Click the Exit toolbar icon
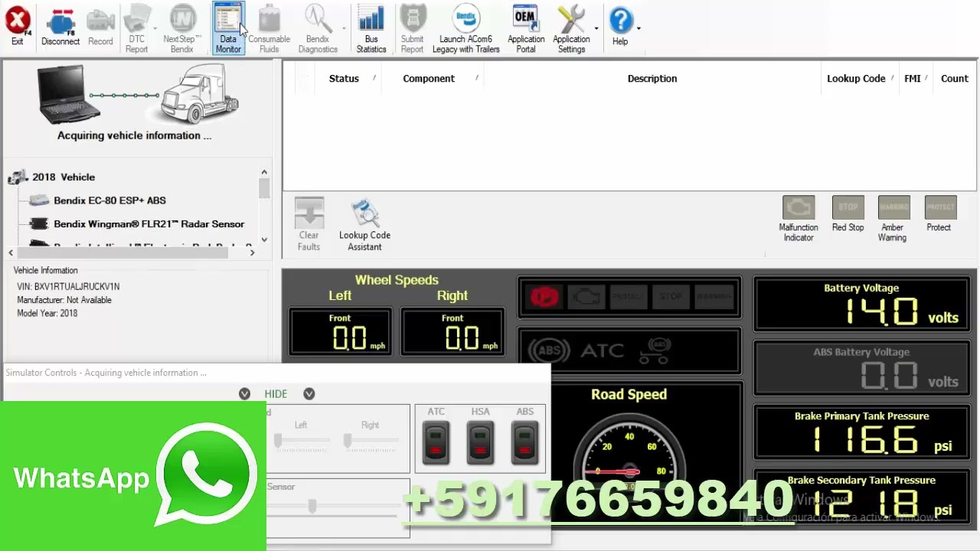The width and height of the screenshot is (980, 551). (x=18, y=27)
